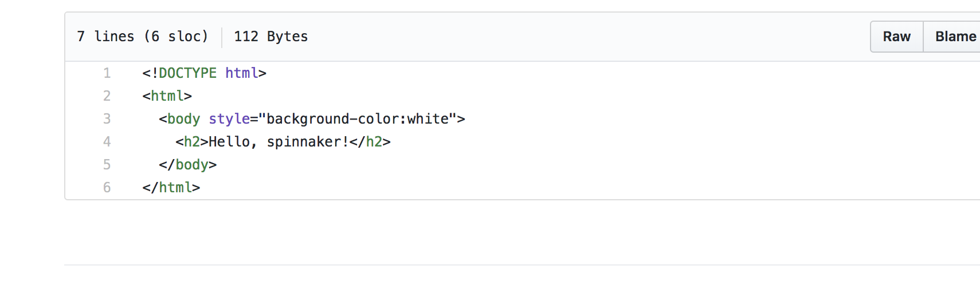Screen dimensions: 980x293
Task: Select line number 1
Action: pyautogui.click(x=107, y=73)
